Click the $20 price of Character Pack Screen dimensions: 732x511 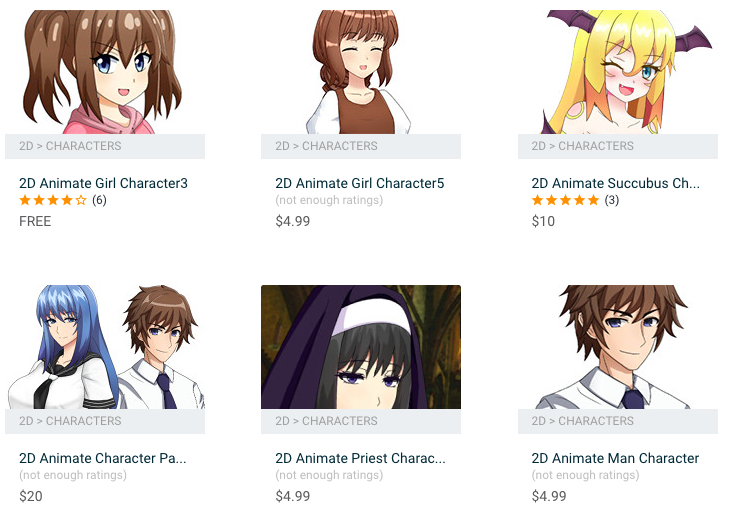pos(31,496)
